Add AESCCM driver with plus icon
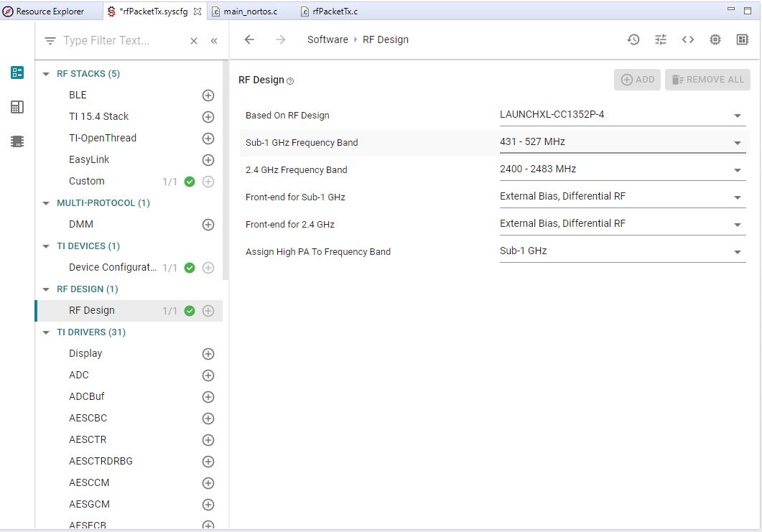Viewport: 762px width, 532px height. click(208, 483)
